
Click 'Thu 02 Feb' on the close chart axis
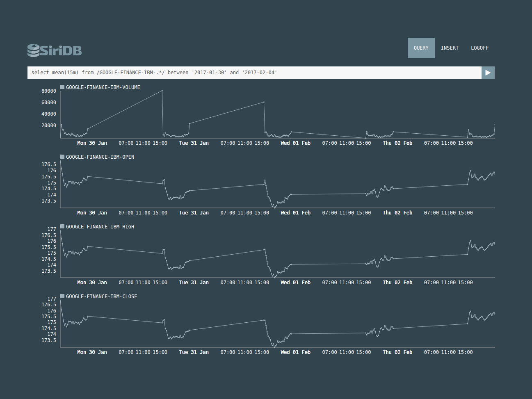[397, 352]
